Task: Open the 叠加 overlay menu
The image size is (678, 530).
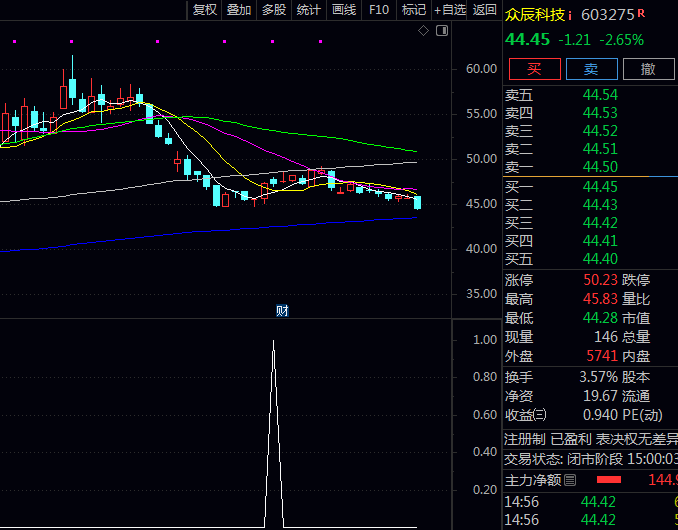Action: pos(239,10)
